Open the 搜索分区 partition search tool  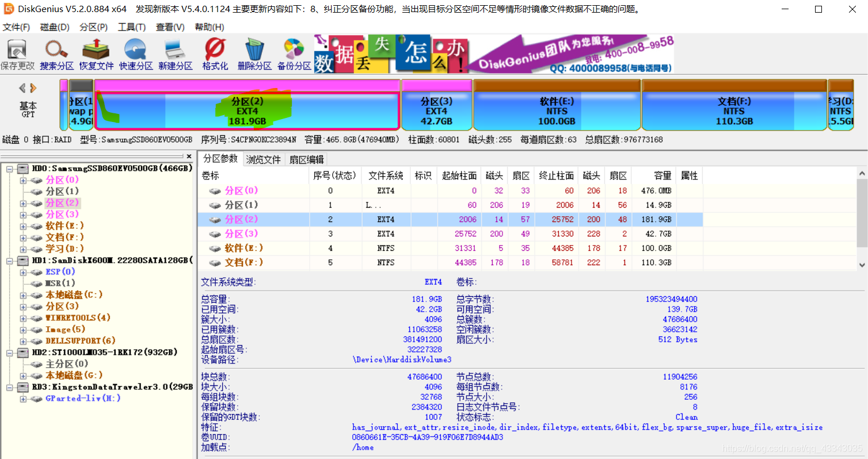[57, 55]
